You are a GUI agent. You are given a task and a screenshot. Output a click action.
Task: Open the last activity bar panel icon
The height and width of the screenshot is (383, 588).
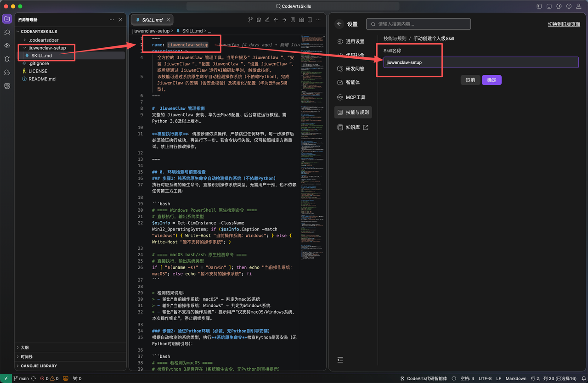click(x=7, y=86)
